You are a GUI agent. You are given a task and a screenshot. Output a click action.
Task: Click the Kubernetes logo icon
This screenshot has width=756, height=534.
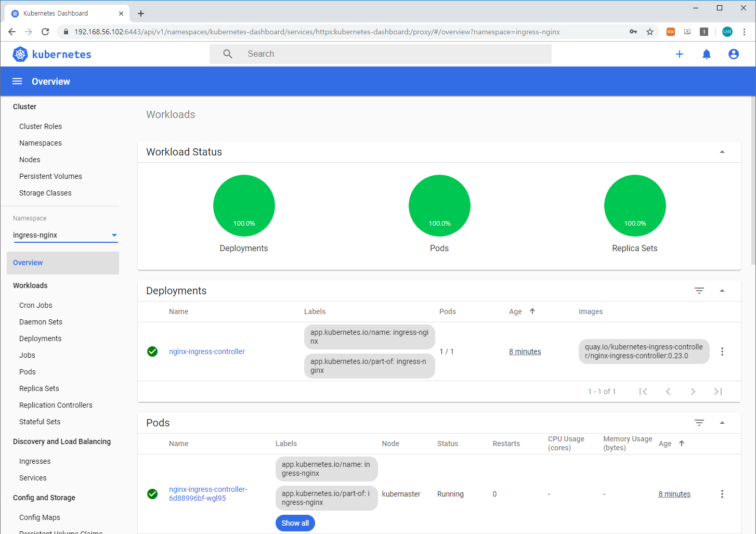tap(20, 54)
